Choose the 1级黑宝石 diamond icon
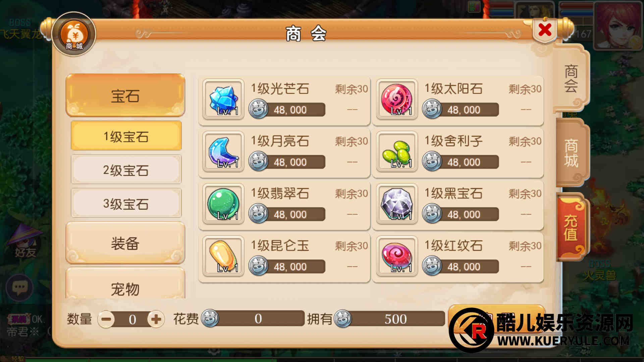This screenshot has width=644, height=362. (397, 204)
